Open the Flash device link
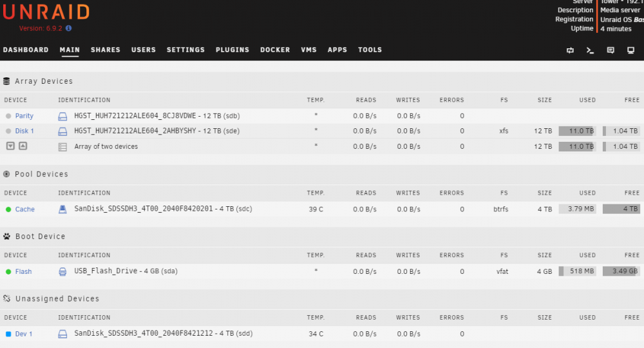 [x=23, y=271]
